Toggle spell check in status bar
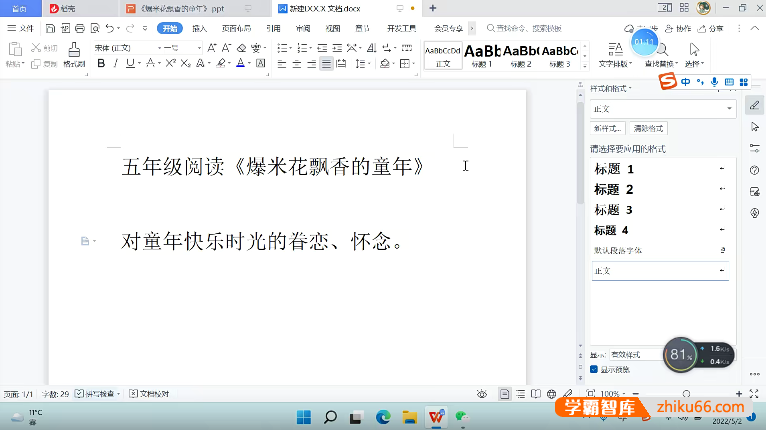766x430 pixels. [97, 394]
